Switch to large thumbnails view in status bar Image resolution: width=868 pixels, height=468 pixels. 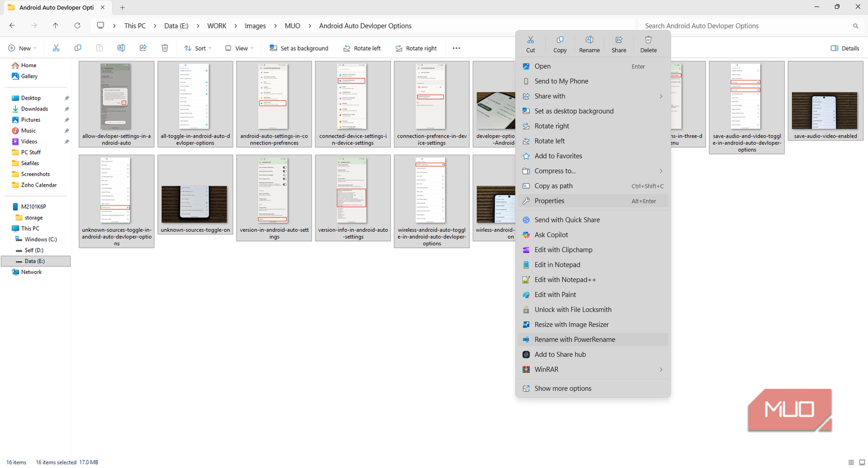[861, 462]
